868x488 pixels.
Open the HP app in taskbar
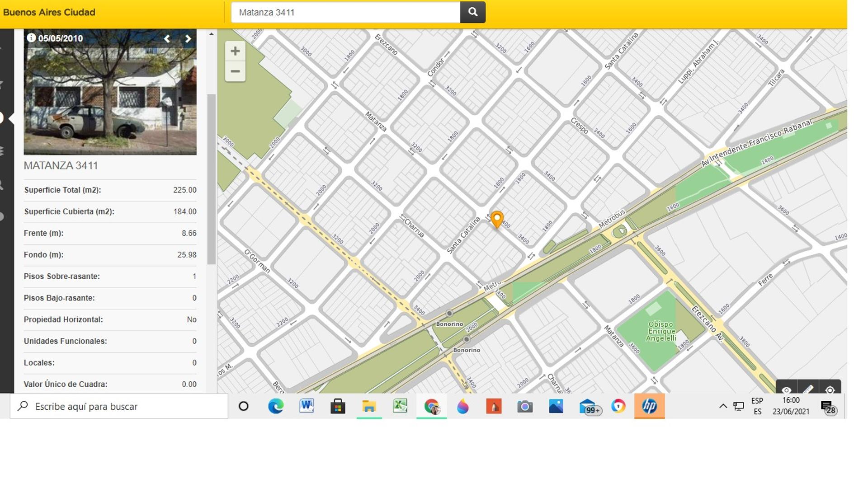click(649, 406)
